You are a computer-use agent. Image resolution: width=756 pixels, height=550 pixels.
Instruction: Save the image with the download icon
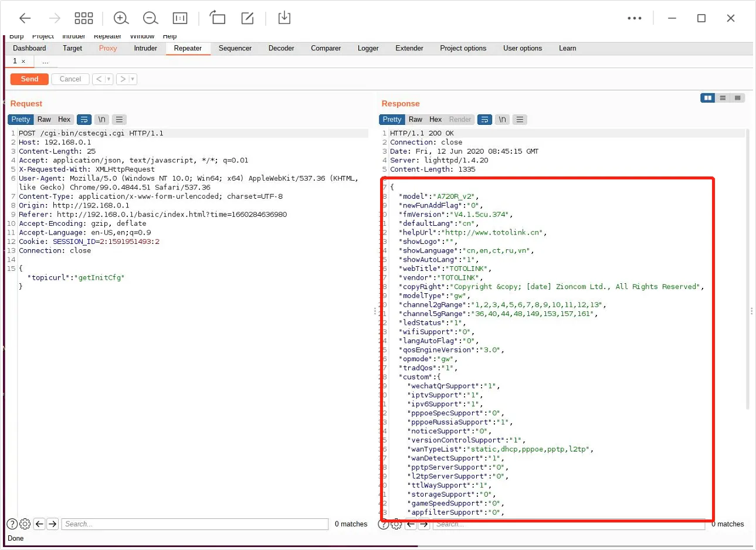[284, 18]
